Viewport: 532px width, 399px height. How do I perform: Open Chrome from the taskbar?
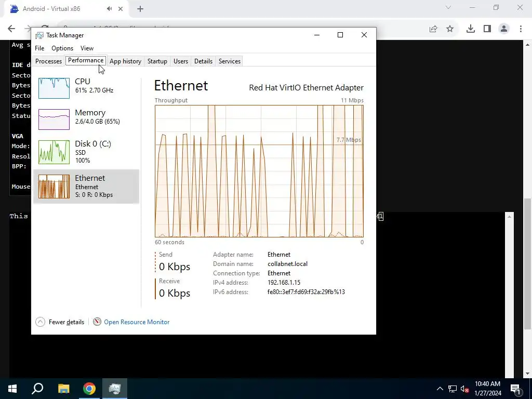pos(89,389)
